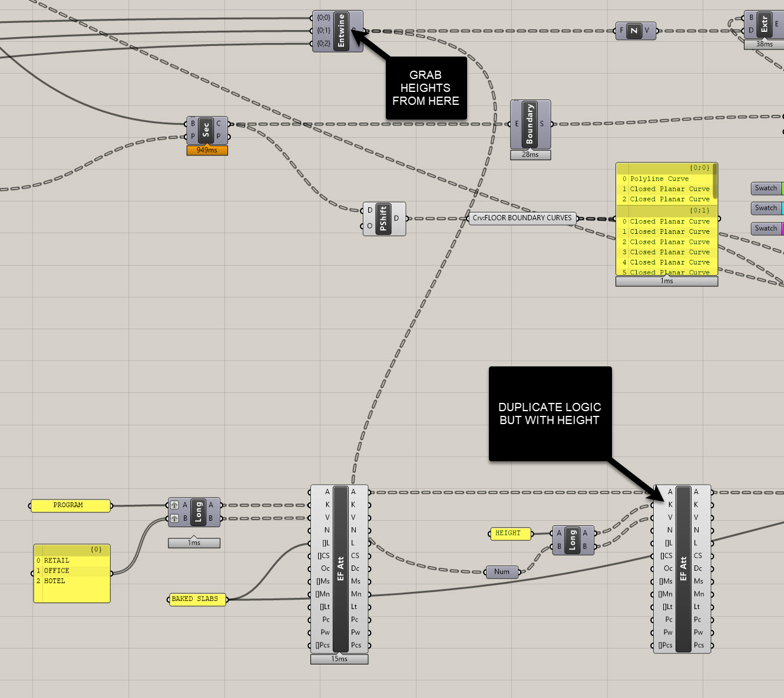The height and width of the screenshot is (698, 784).
Task: Click the curve panel's vertical scrollbar
Action: [715, 181]
